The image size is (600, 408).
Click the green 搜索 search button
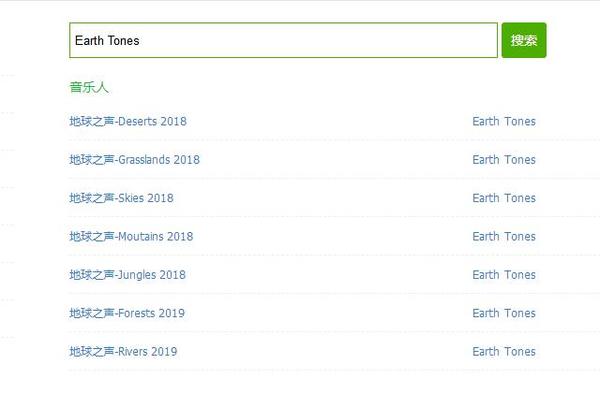click(x=523, y=41)
